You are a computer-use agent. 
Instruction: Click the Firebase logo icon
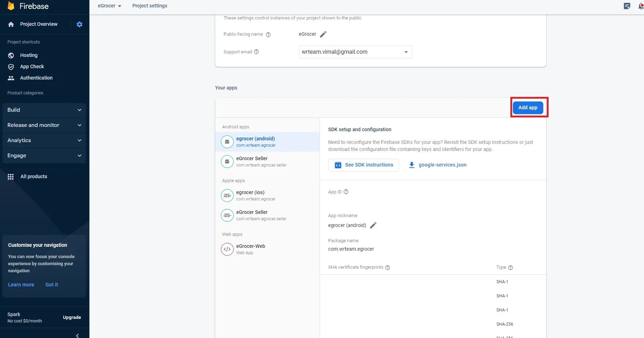tap(11, 6)
